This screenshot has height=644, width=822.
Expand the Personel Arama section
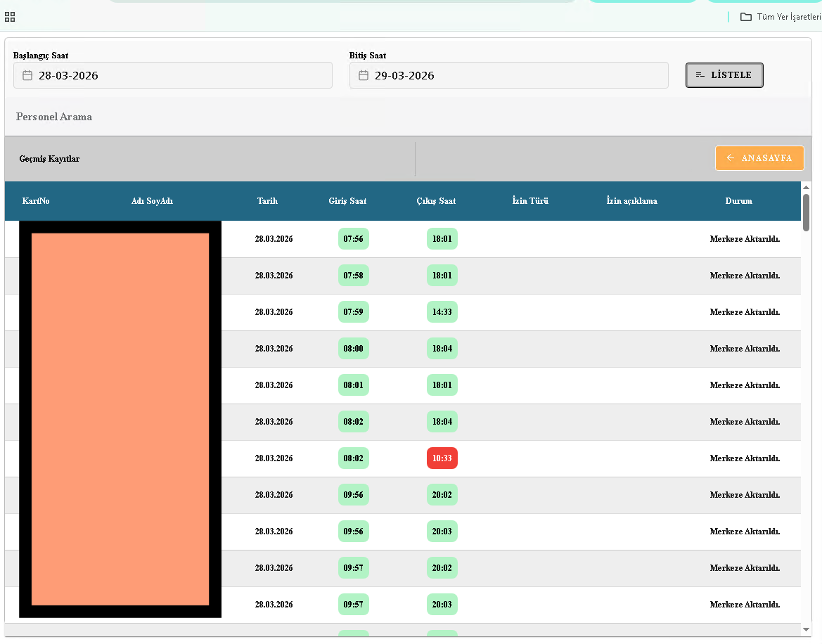tap(54, 117)
